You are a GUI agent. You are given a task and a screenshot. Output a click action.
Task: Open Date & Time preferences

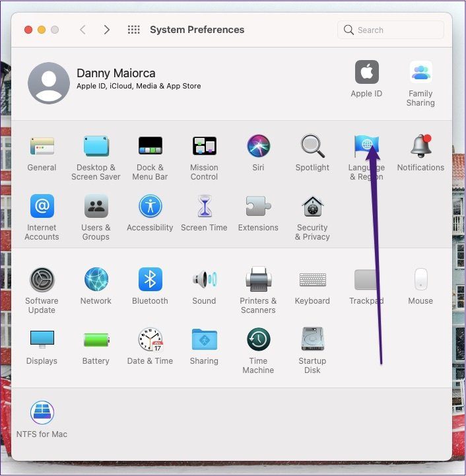coord(150,339)
